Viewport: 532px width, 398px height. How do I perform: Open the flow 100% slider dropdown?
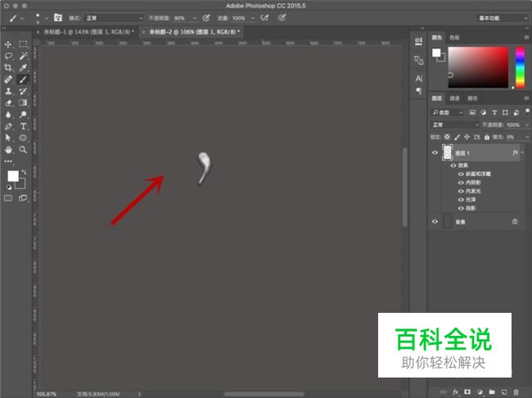(x=253, y=18)
